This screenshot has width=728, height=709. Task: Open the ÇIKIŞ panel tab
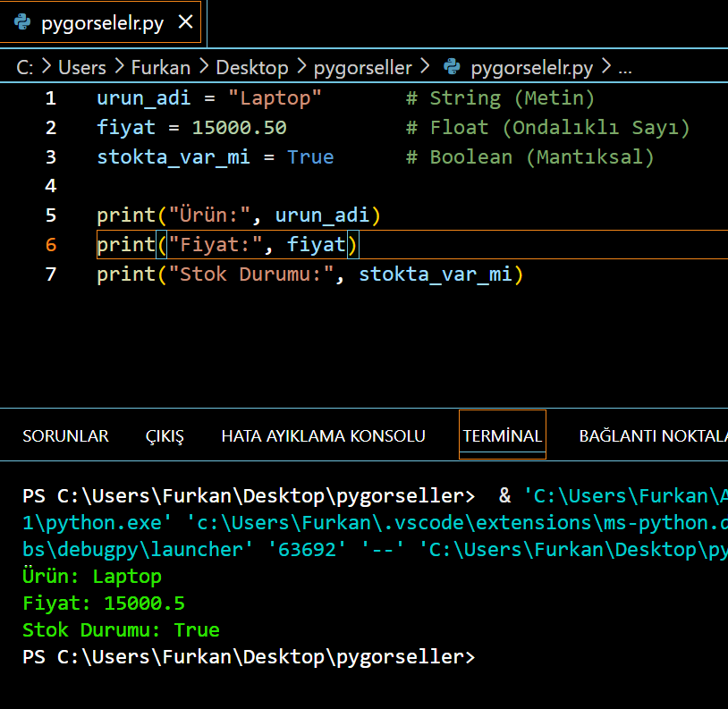point(165,436)
